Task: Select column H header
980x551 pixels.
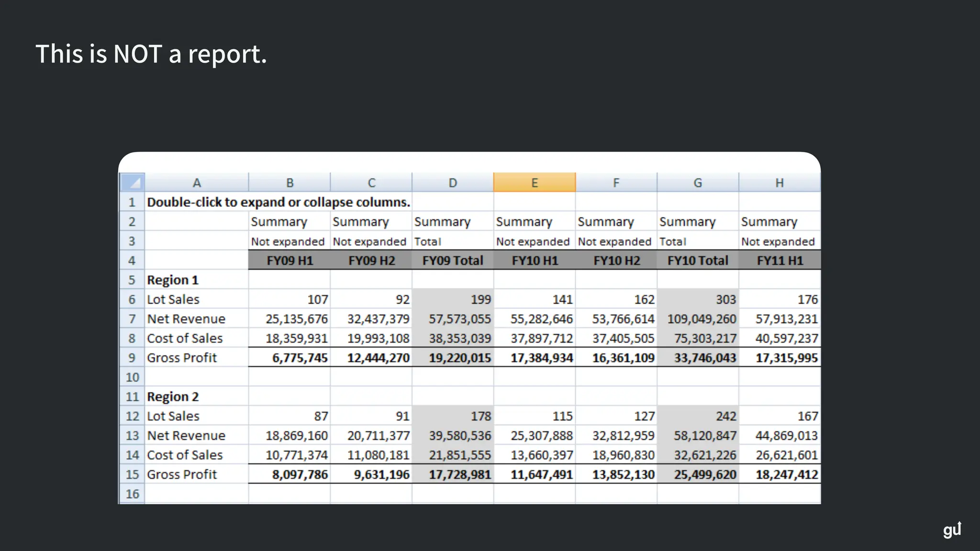Action: coord(780,182)
